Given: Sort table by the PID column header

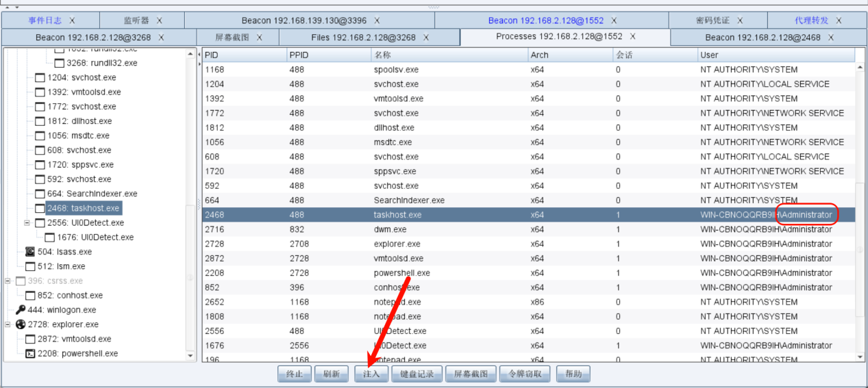Looking at the screenshot, I should tap(245, 55).
